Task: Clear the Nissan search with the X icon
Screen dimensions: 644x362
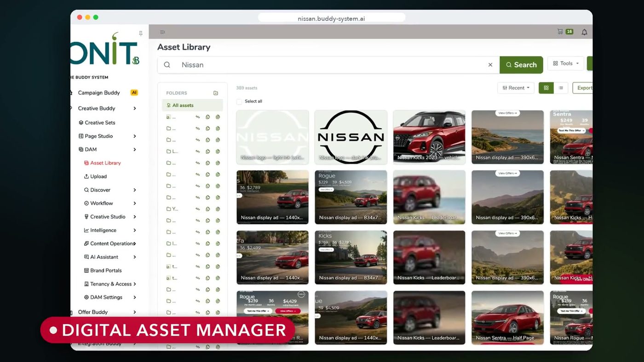Action: pos(490,65)
